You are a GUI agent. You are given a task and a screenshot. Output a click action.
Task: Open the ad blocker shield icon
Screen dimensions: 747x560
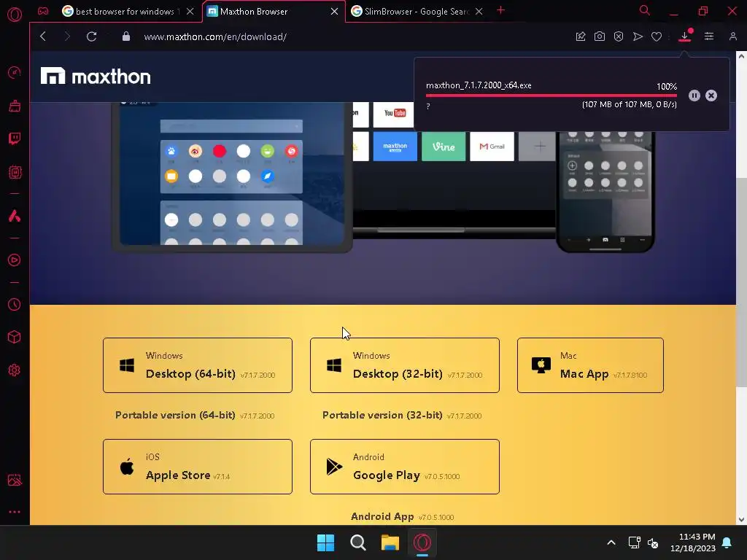click(x=619, y=36)
